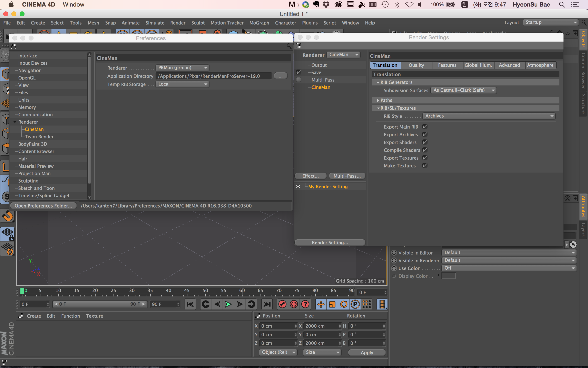The height and width of the screenshot is (368, 588).
Task: Click the planar workplane grid rotate icon
Action: pyautogui.click(x=7, y=249)
